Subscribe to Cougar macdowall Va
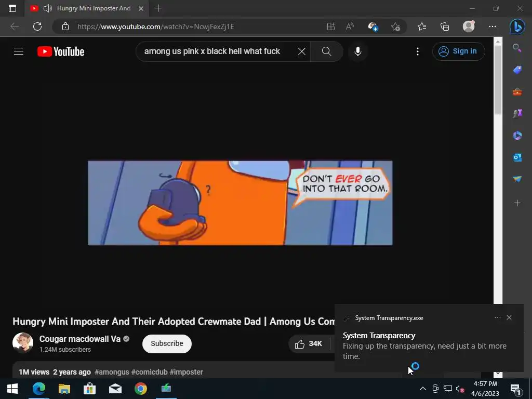Viewport: 532px width, 399px height. (167, 344)
